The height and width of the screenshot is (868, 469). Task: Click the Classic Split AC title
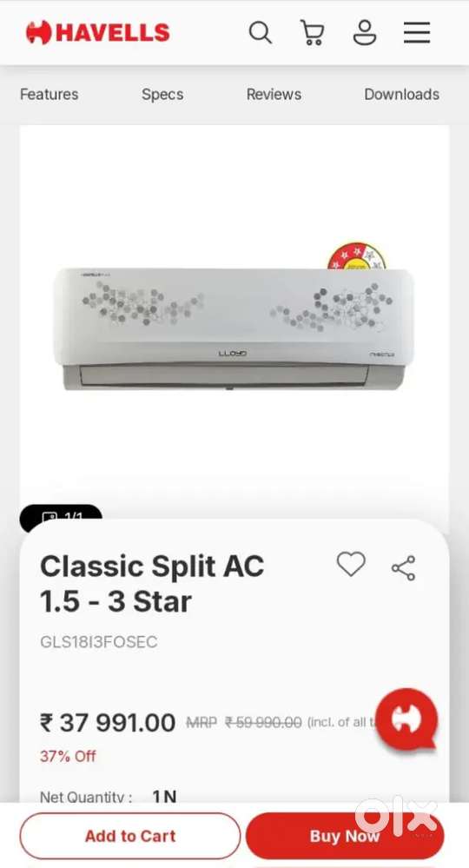click(x=152, y=584)
